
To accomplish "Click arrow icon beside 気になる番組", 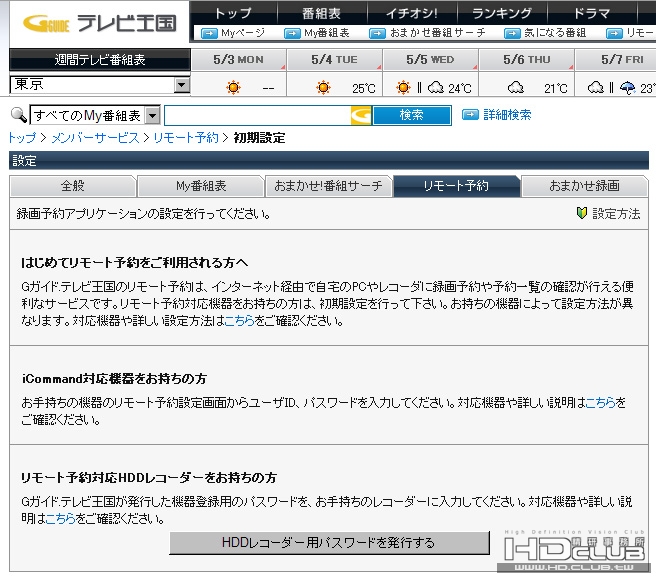I will pos(512,33).
